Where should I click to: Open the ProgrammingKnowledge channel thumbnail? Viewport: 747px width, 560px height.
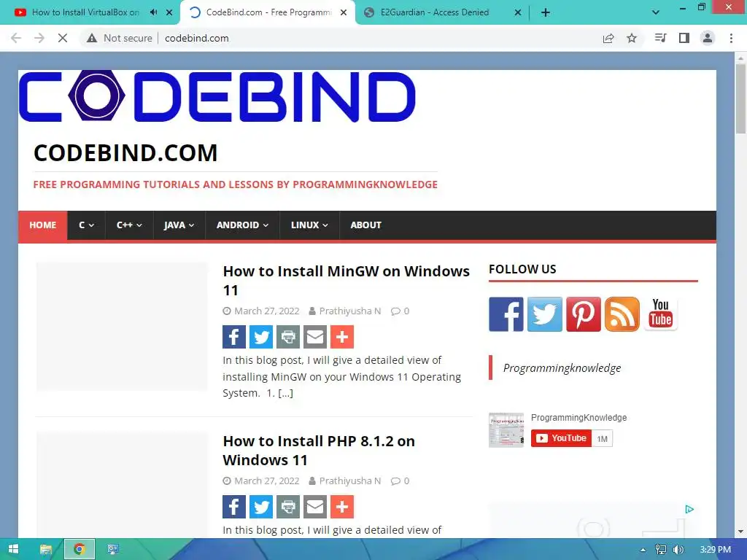click(506, 430)
